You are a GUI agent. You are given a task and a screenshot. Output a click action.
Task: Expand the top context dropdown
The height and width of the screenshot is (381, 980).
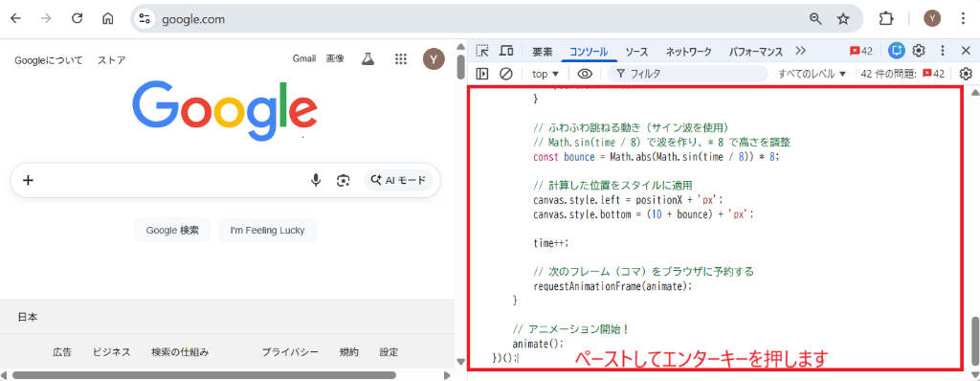545,74
